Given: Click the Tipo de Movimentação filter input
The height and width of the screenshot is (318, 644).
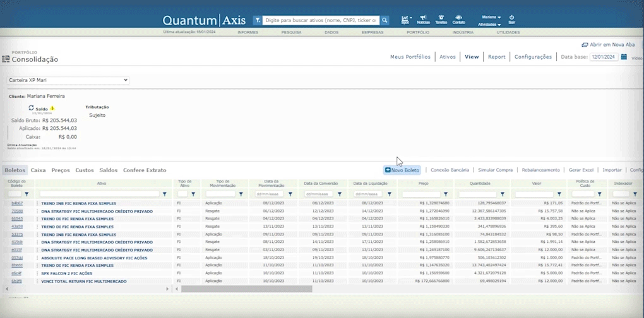Looking at the screenshot, I should coord(220,194).
